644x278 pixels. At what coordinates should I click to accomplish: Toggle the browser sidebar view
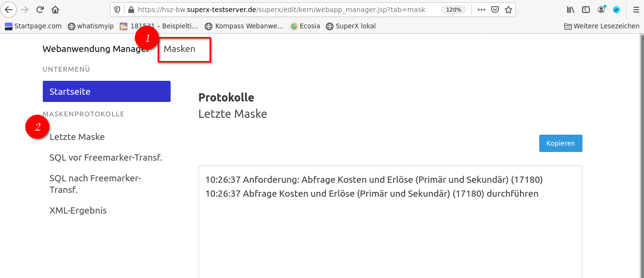coord(586,10)
